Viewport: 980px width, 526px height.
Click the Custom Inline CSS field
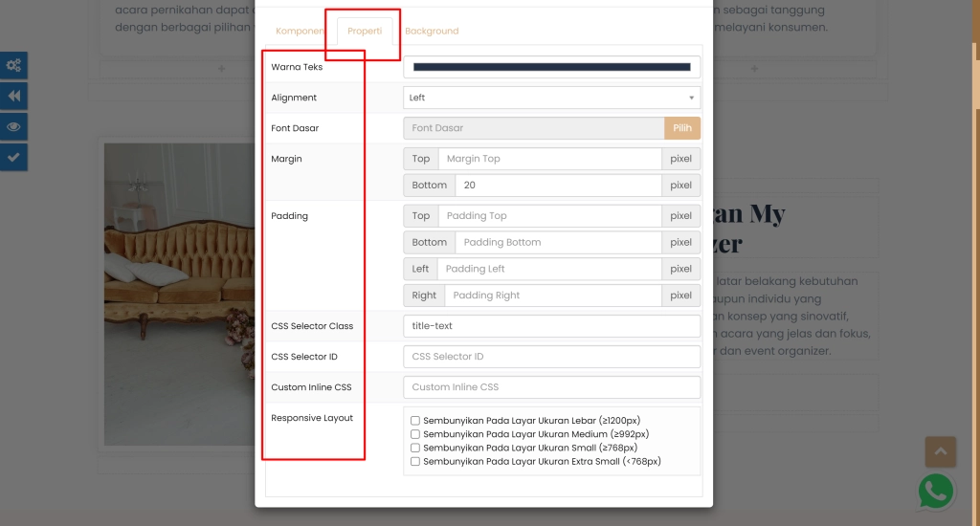[x=551, y=387]
